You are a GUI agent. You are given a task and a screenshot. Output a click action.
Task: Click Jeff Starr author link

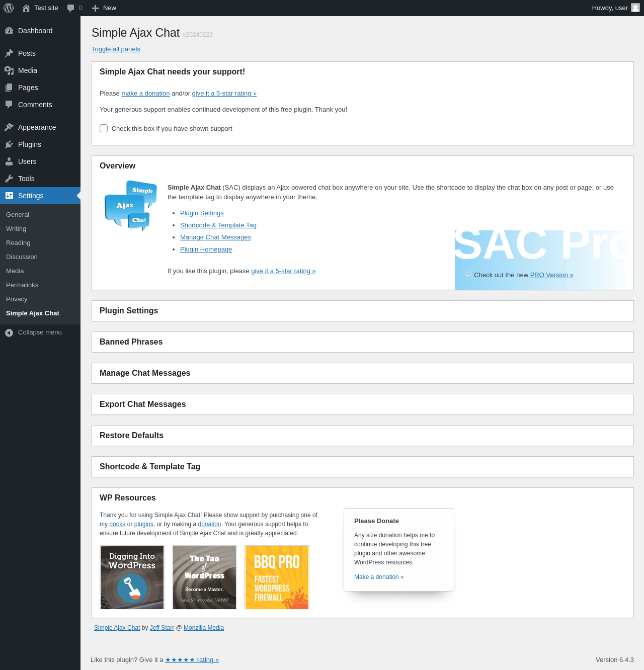pyautogui.click(x=162, y=628)
